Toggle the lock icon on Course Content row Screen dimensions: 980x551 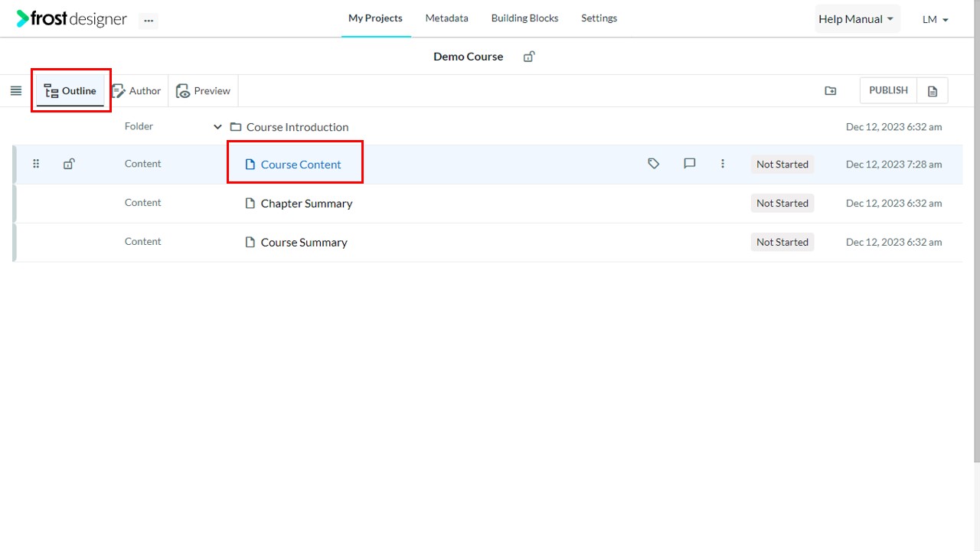(x=69, y=164)
